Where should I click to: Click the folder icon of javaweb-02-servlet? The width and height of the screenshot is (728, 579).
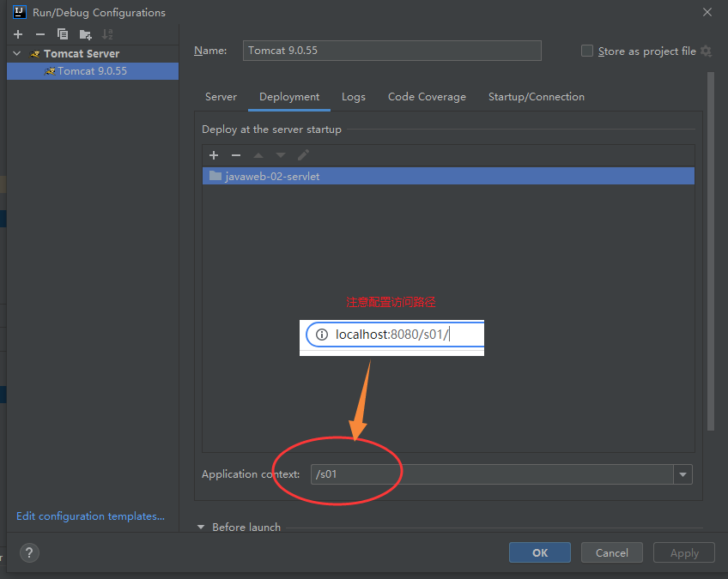(215, 176)
